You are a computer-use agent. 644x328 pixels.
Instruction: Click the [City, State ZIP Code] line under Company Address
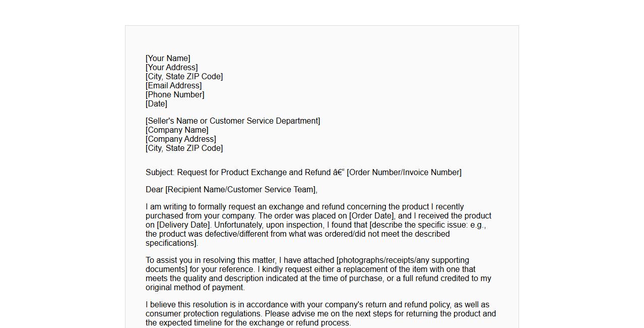click(x=184, y=148)
